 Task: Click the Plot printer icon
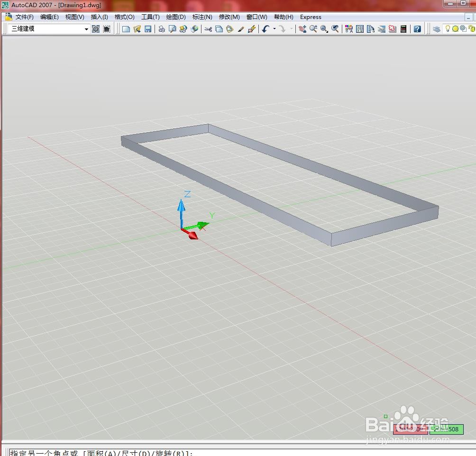(x=162, y=29)
